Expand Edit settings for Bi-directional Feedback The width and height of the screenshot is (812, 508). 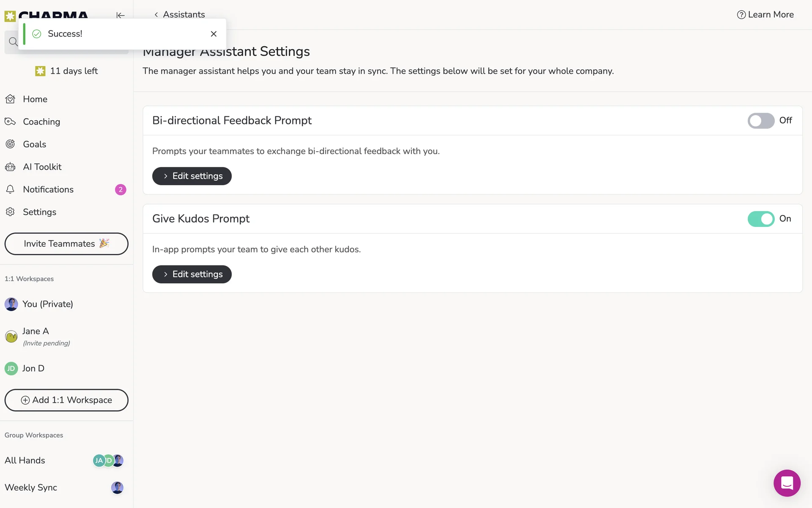coord(192,176)
